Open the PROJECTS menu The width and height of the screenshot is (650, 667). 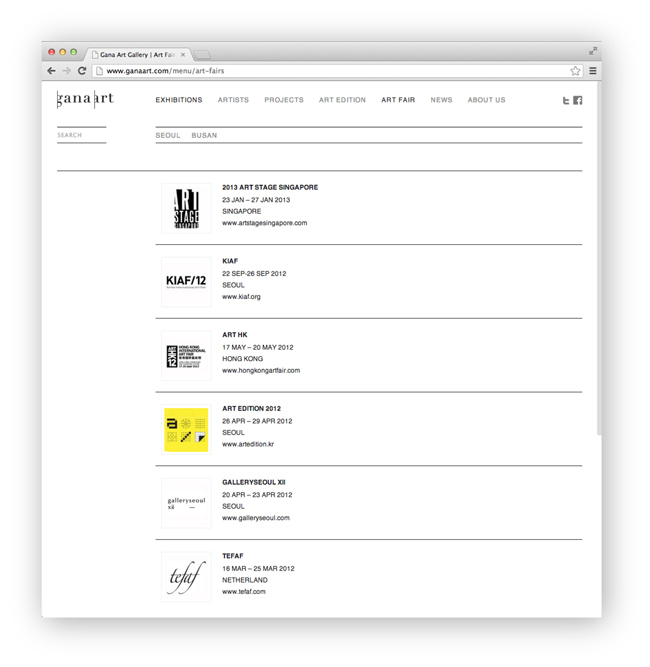pyautogui.click(x=284, y=100)
